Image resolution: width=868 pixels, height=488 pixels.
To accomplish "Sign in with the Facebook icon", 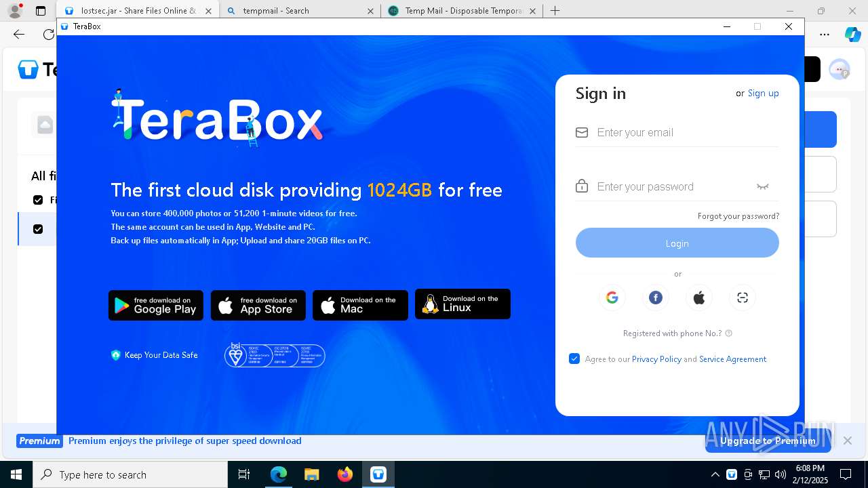I will pos(656,298).
